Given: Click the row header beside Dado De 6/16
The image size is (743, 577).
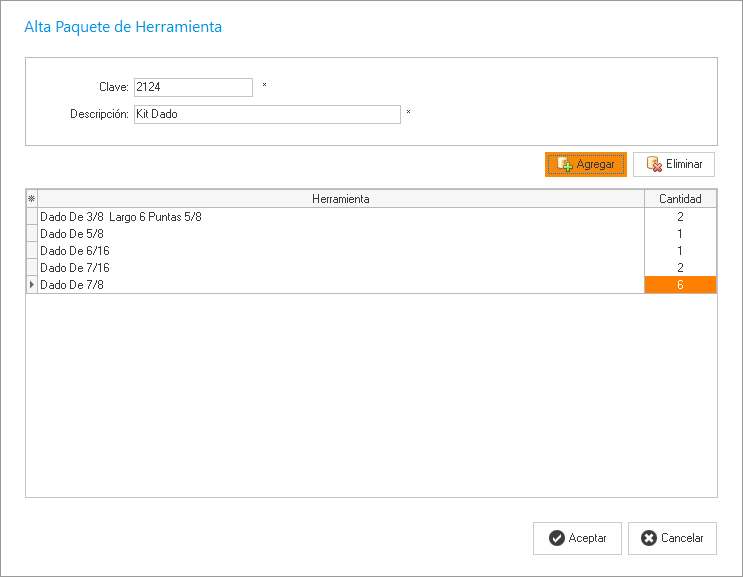Looking at the screenshot, I should click(x=31, y=250).
